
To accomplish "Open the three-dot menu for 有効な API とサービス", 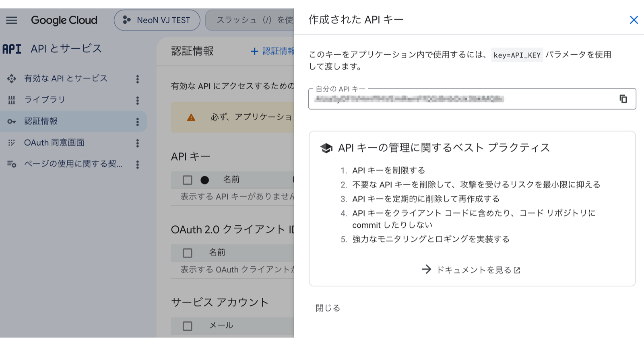I will tap(138, 79).
